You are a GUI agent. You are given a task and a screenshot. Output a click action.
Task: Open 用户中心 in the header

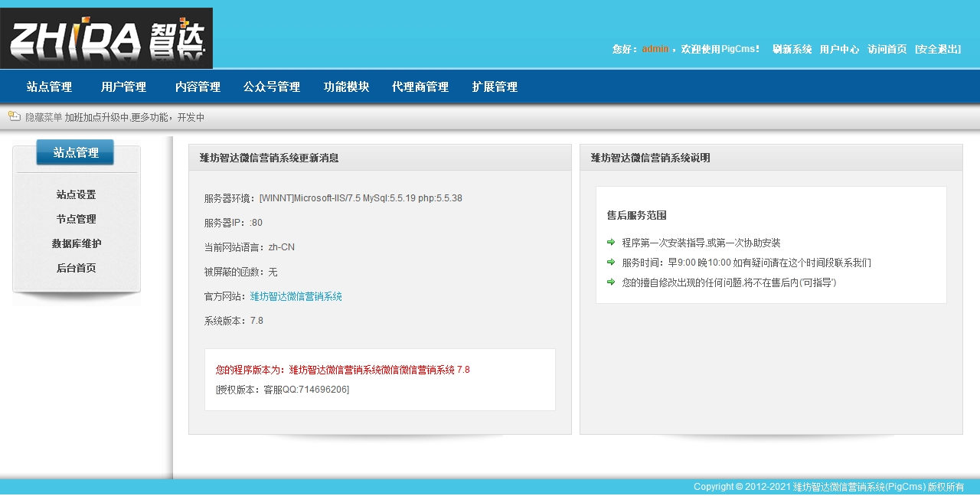point(839,49)
